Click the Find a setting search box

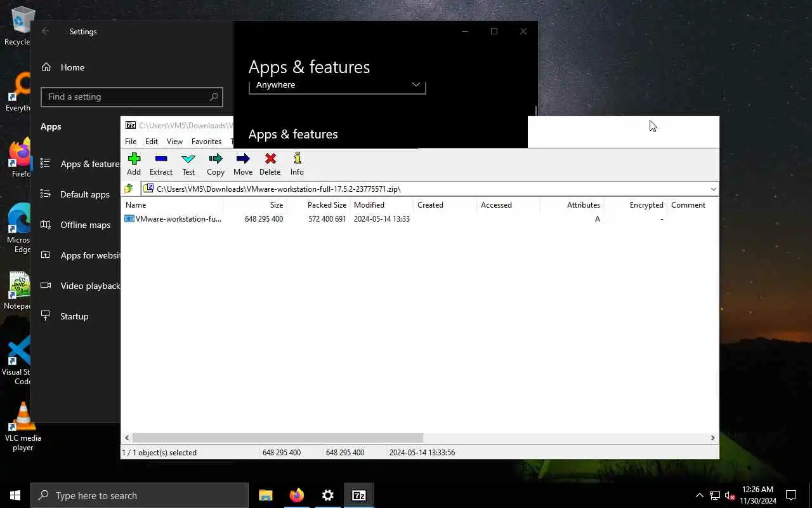point(132,97)
